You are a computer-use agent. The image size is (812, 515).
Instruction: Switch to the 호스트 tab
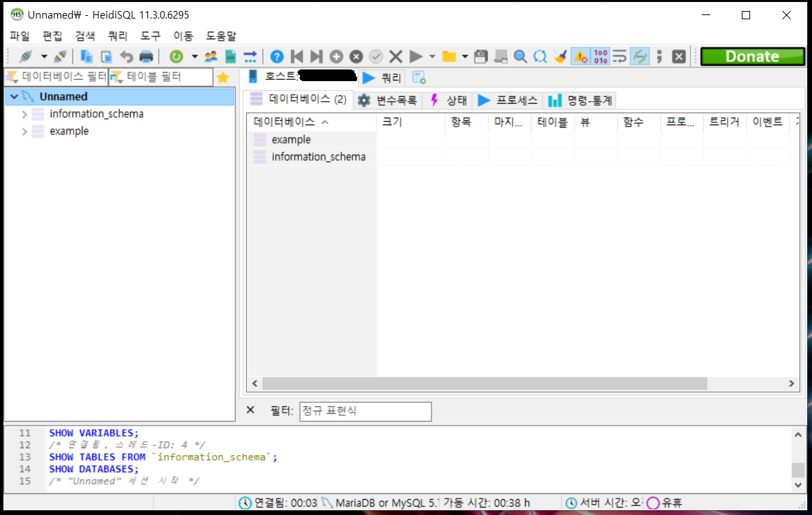301,77
